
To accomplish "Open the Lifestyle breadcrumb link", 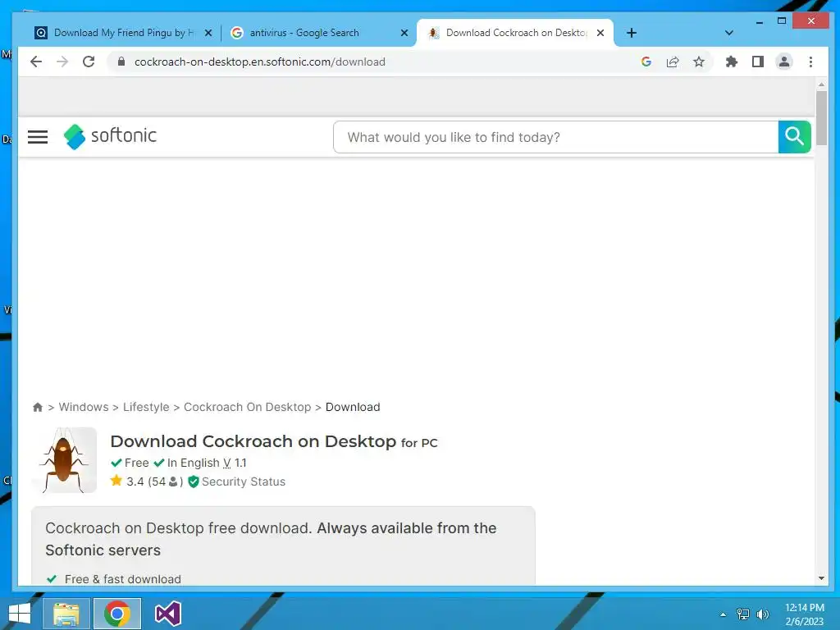I will 146,407.
